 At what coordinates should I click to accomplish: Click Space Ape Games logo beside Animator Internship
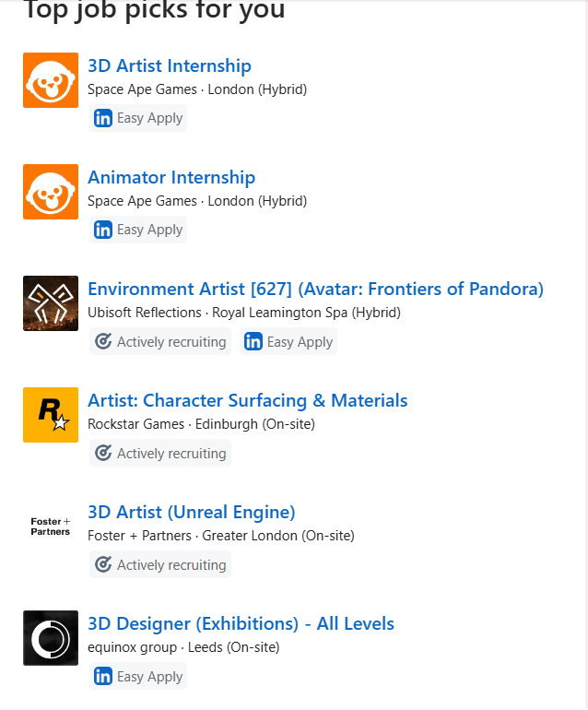(51, 192)
